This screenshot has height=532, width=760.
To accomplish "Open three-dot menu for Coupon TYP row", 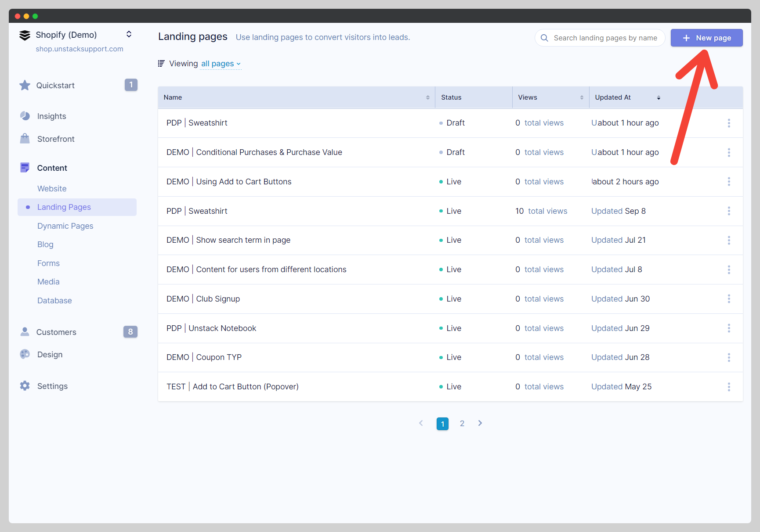I will click(729, 357).
